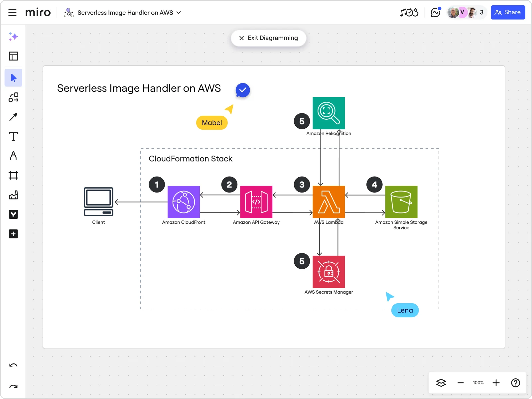Open the help question mark

click(x=515, y=383)
